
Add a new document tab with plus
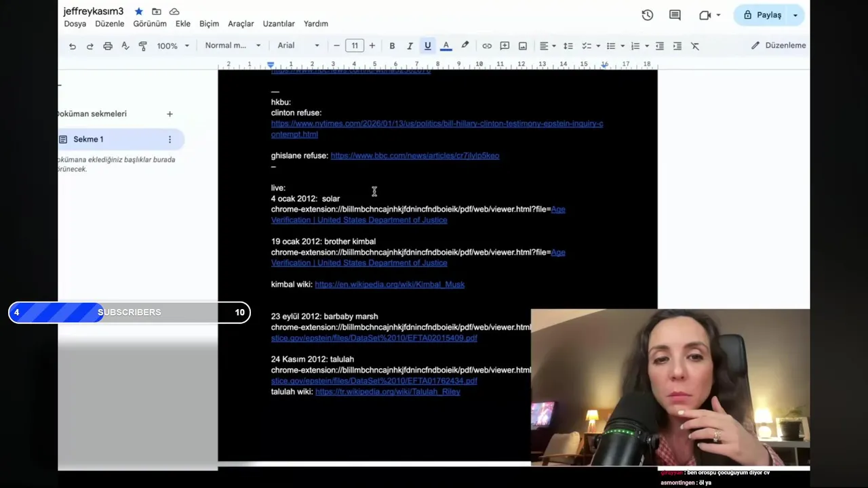coord(170,114)
